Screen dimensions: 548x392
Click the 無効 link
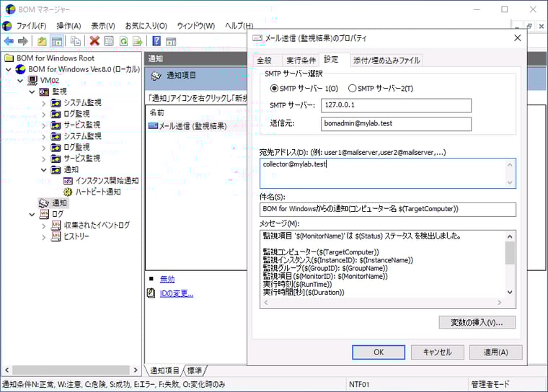tap(167, 279)
